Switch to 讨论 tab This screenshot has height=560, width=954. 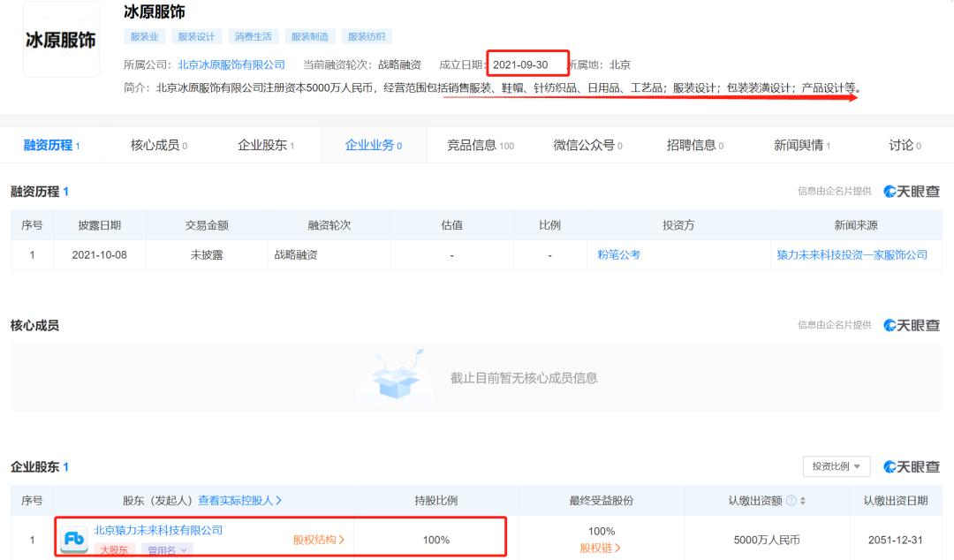click(905, 145)
